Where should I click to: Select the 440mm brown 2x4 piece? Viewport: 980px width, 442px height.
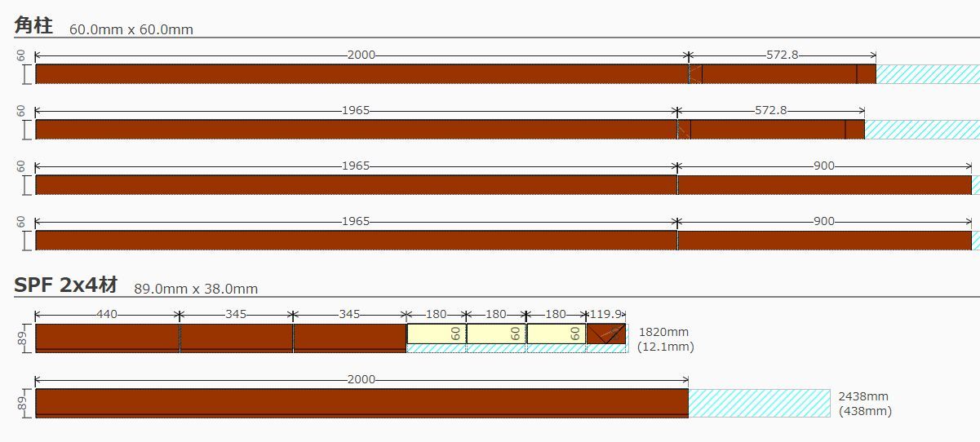click(x=107, y=338)
